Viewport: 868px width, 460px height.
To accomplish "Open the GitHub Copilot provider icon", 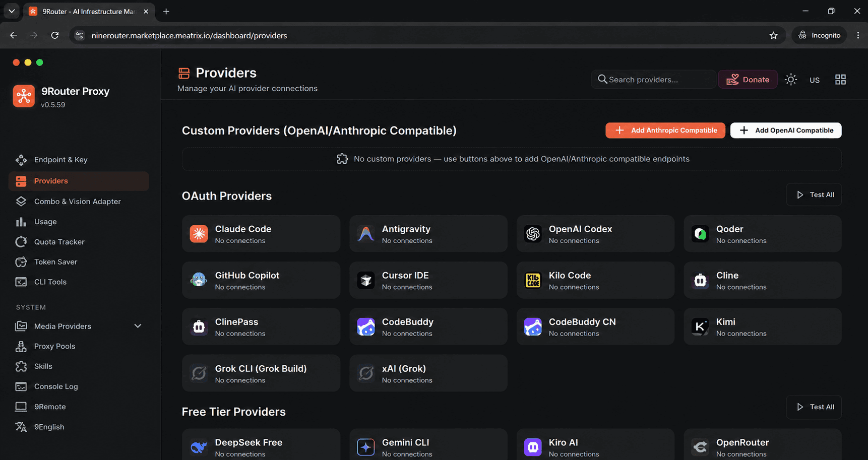I will [x=199, y=280].
